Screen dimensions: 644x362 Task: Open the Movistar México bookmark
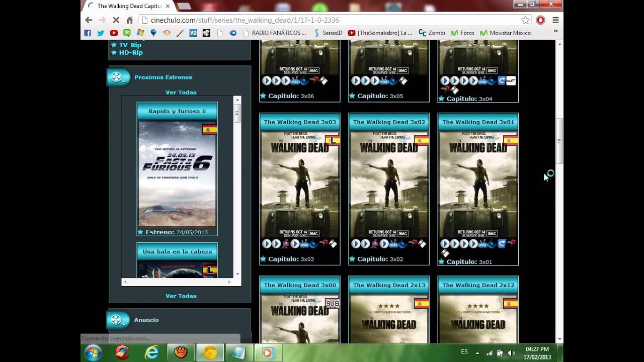[506, 33]
